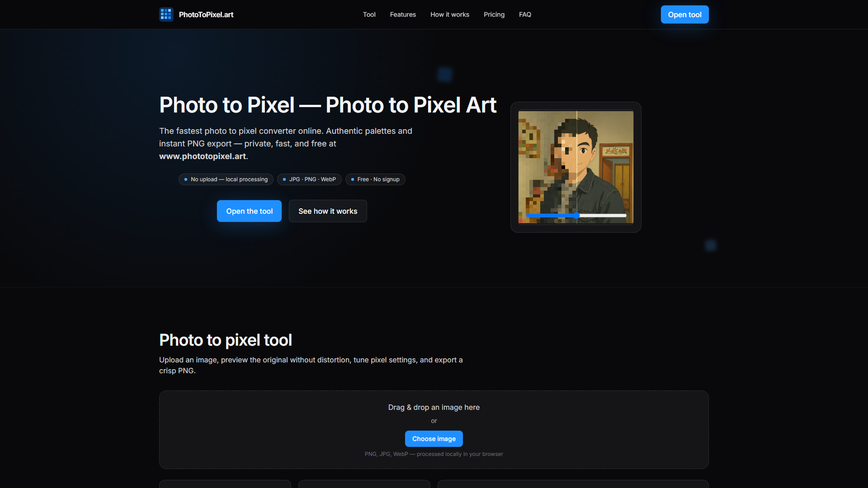Click the drag & drop upload area
868x488 pixels.
pyautogui.click(x=434, y=430)
